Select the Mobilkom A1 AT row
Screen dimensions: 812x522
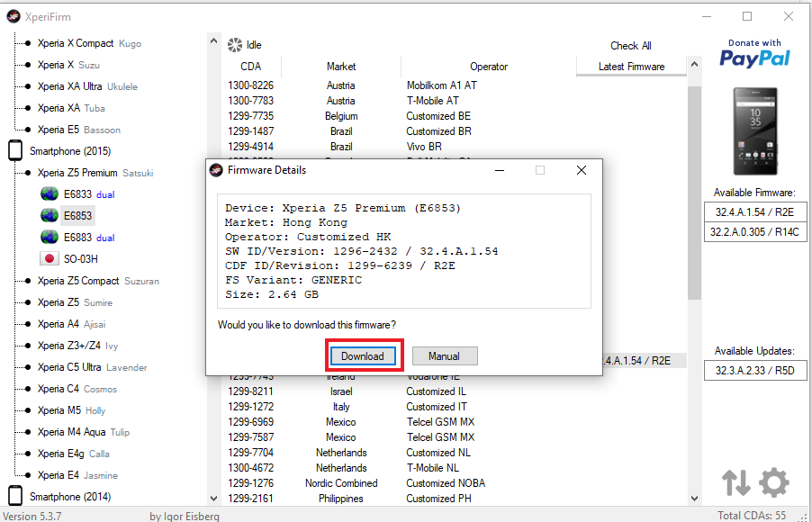click(x=454, y=85)
